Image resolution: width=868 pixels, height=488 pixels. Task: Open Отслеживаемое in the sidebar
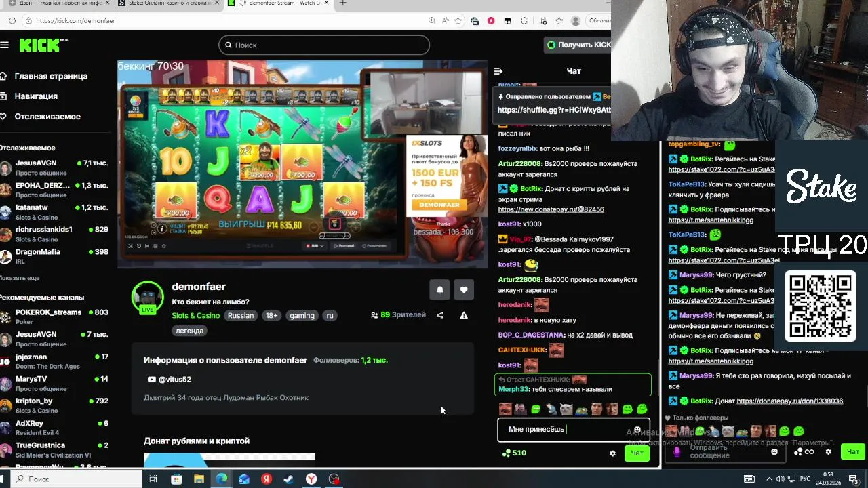coord(40,117)
